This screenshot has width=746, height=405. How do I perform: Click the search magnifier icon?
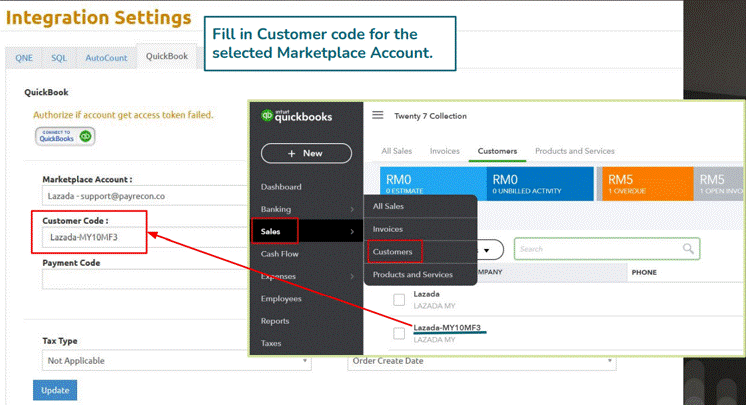click(688, 248)
